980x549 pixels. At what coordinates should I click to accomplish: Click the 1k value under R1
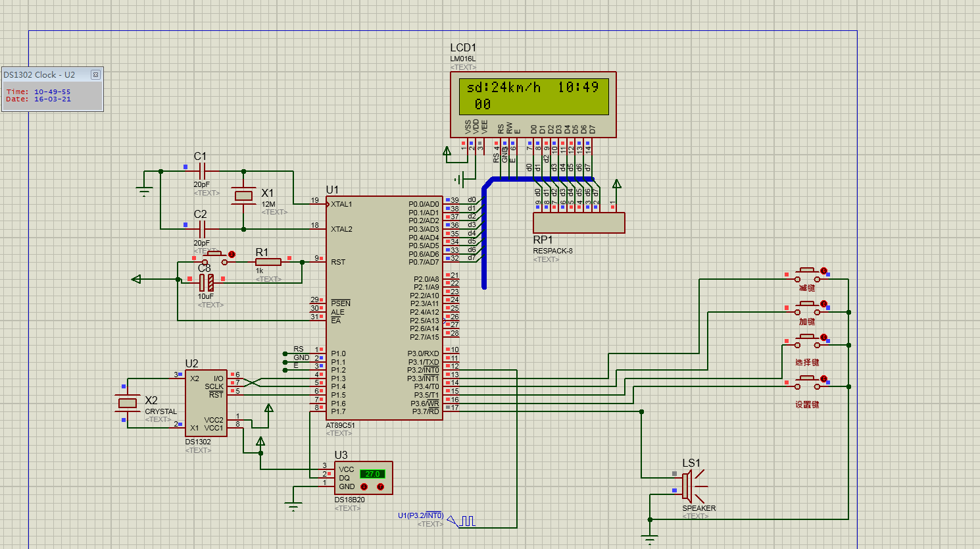point(260,271)
